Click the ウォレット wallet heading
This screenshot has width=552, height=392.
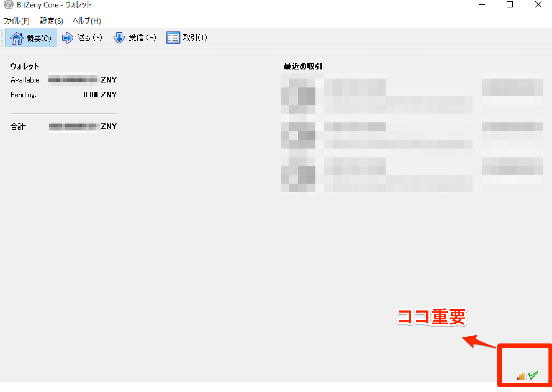[x=25, y=66]
